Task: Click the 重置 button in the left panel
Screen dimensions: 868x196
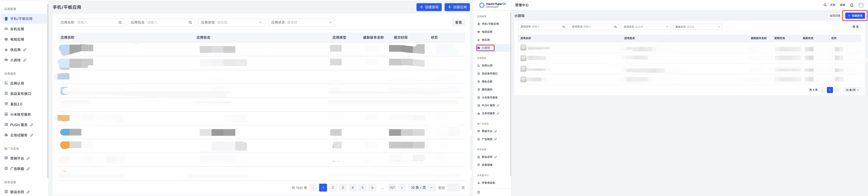Action: 458,23
